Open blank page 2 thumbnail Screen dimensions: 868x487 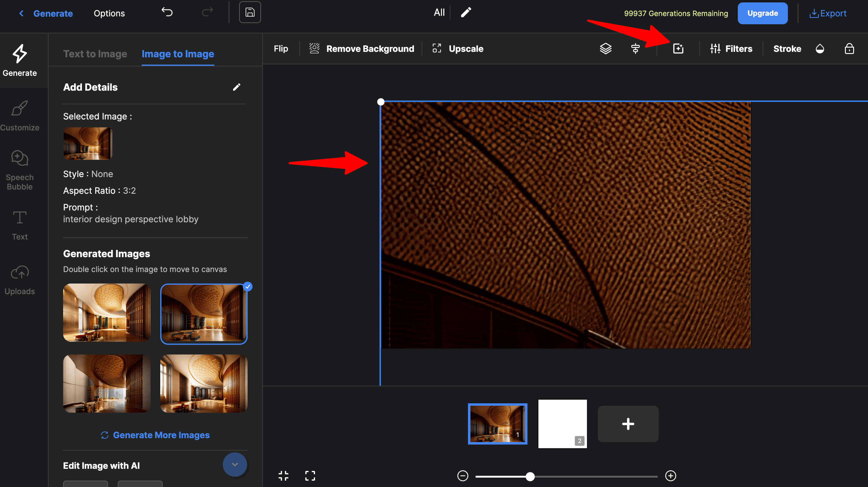pos(562,424)
